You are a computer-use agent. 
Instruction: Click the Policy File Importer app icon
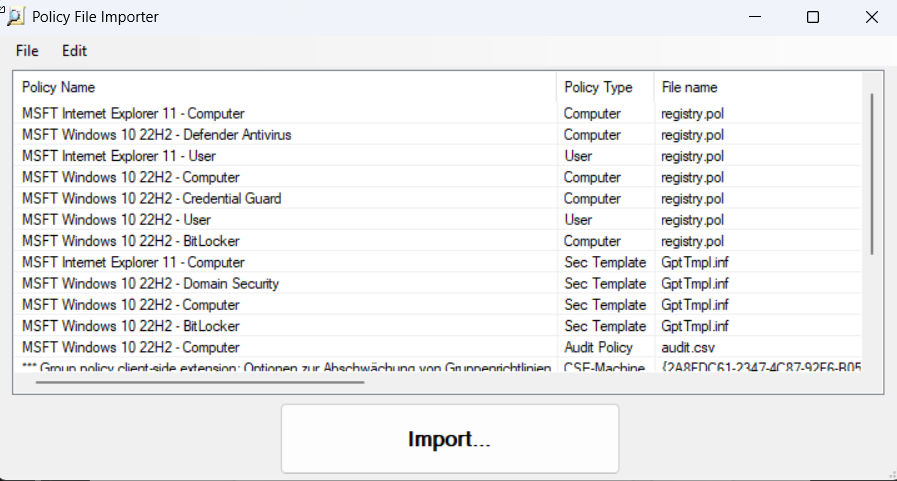tap(15, 17)
